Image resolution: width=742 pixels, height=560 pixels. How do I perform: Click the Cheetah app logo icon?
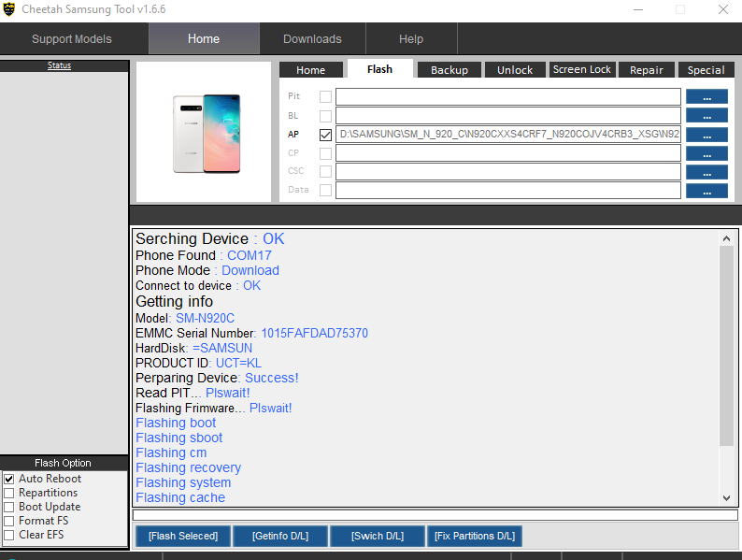[9, 9]
